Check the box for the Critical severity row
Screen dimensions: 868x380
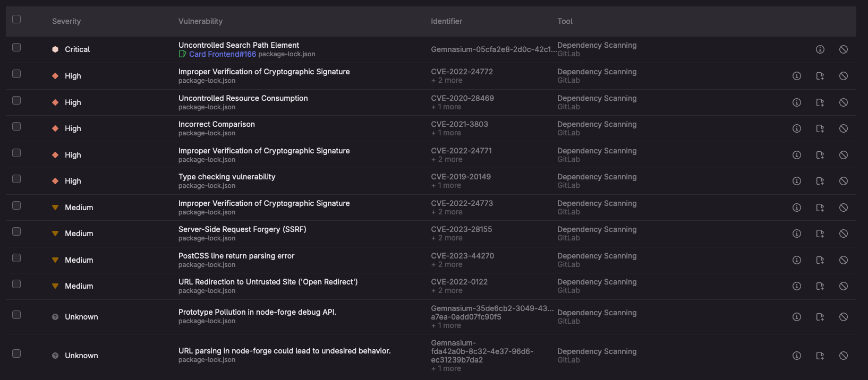click(16, 47)
